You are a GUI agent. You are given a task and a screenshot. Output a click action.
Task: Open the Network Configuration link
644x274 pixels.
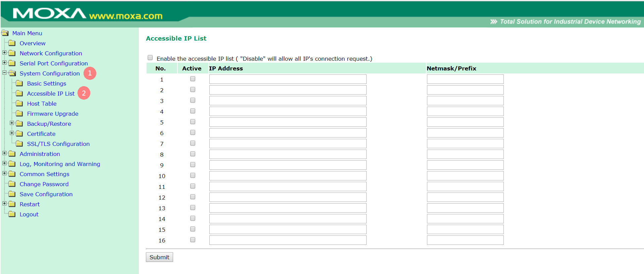51,53
